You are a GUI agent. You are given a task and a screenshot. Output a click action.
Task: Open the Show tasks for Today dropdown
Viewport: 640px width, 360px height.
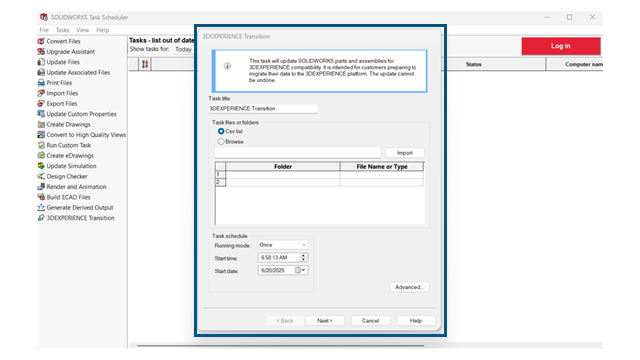[x=184, y=49]
